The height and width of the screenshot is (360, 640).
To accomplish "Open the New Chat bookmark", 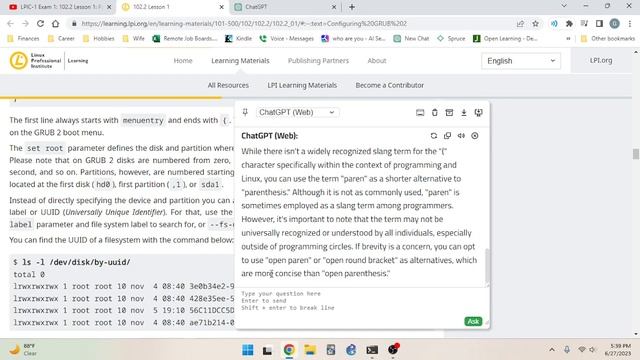I will point(411,38).
